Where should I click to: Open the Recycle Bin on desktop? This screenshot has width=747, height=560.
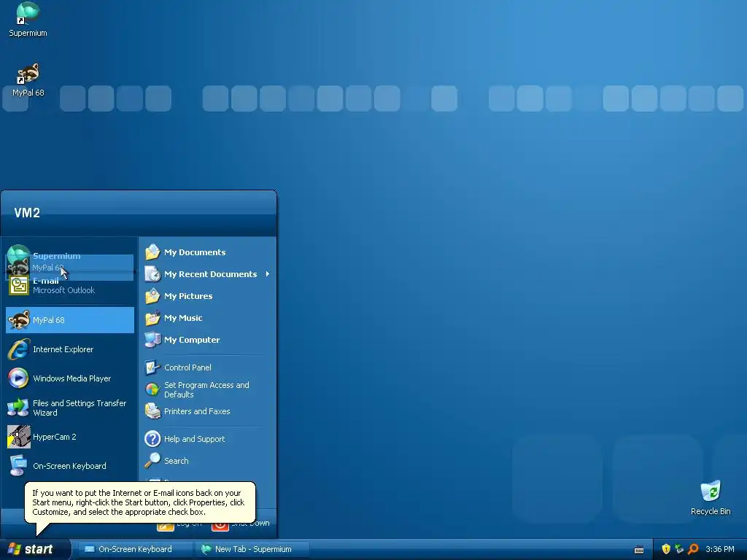pos(711,497)
